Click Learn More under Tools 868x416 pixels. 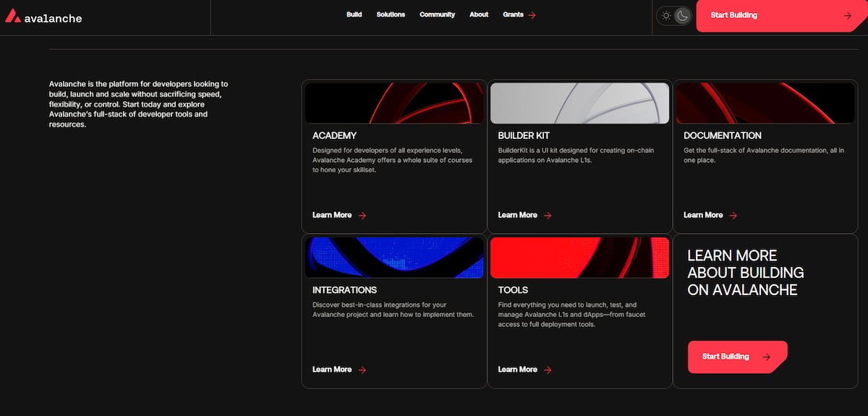tap(517, 369)
